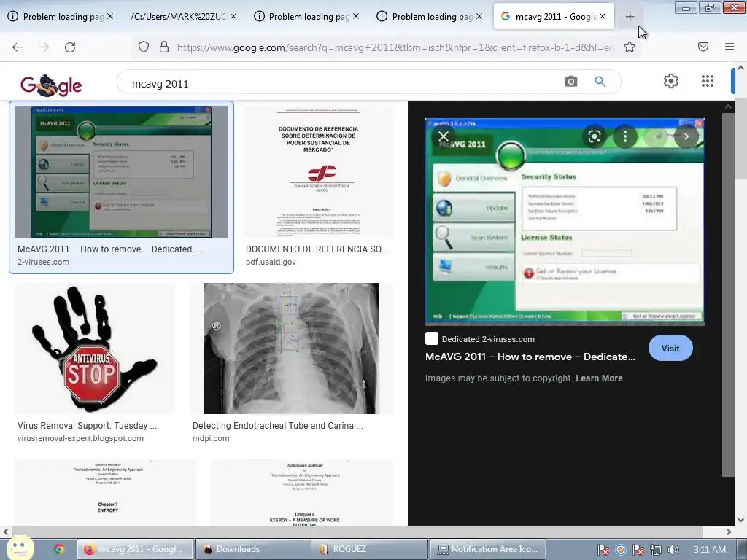Image resolution: width=747 pixels, height=560 pixels.
Task: Open a new tab with the plus button
Action: (630, 17)
